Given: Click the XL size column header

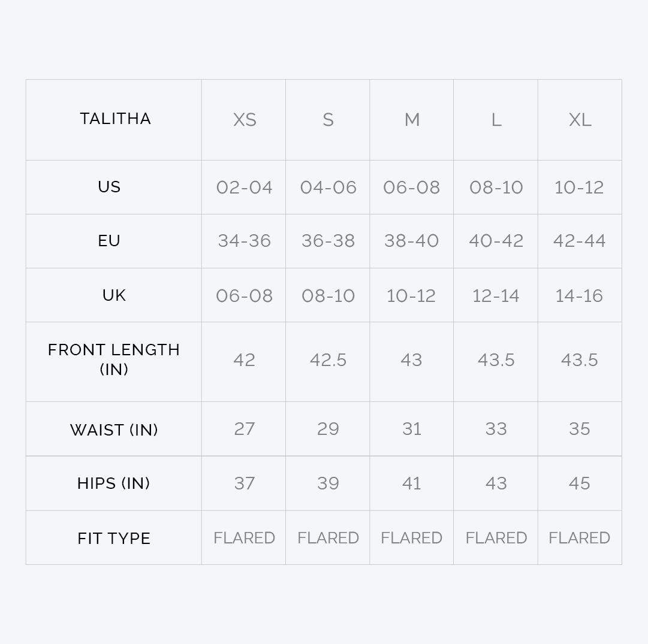Looking at the screenshot, I should 580,120.
